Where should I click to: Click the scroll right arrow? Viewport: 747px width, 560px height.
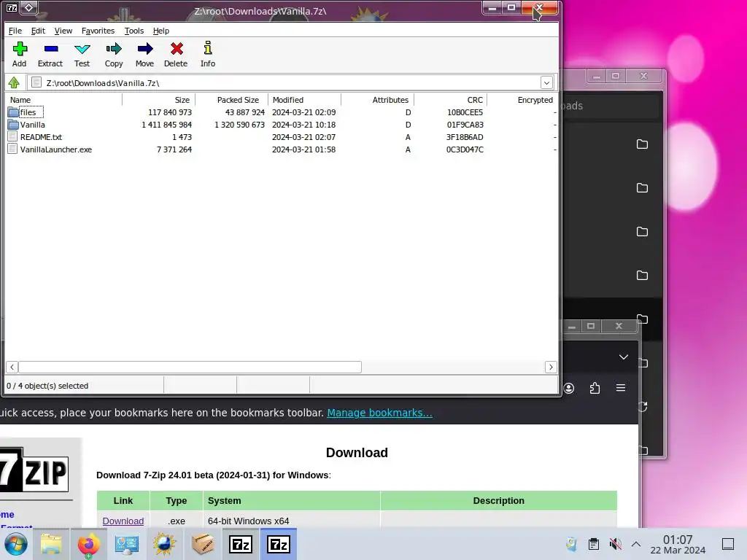(x=551, y=367)
